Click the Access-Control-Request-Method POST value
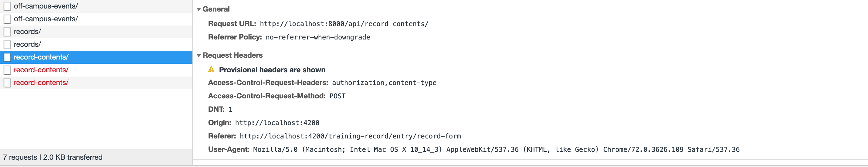The image size is (868, 167). click(x=337, y=96)
